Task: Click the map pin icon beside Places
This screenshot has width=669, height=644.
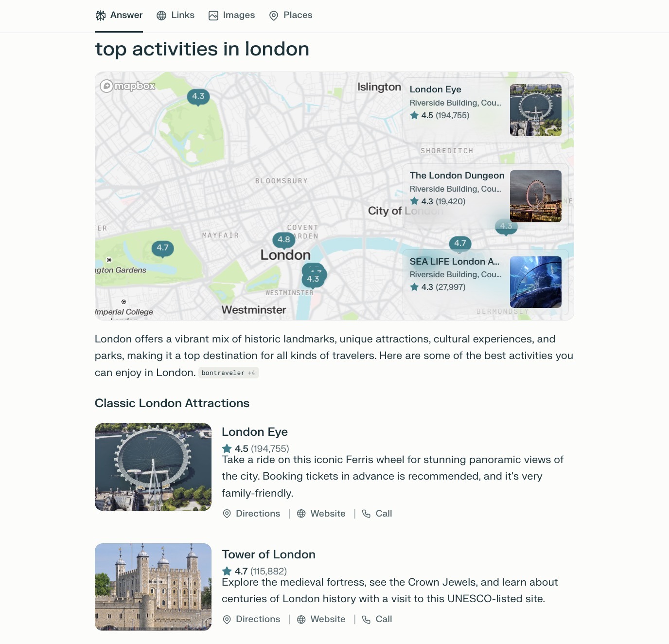Action: click(x=274, y=15)
